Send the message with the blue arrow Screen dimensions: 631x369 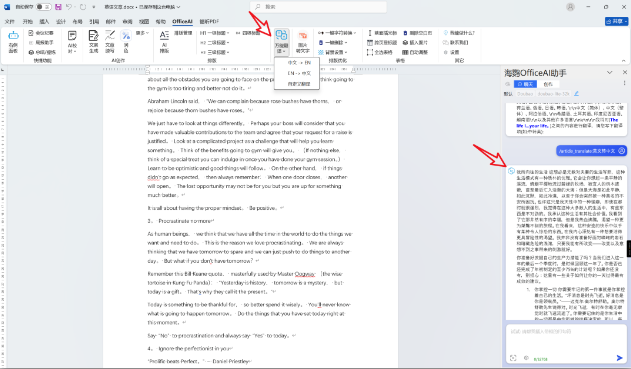coord(619,358)
